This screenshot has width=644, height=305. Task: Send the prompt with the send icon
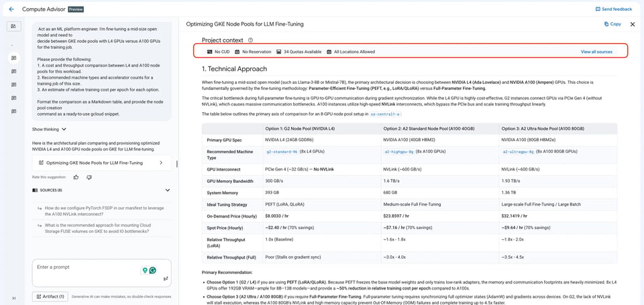pyautogui.click(x=166, y=278)
